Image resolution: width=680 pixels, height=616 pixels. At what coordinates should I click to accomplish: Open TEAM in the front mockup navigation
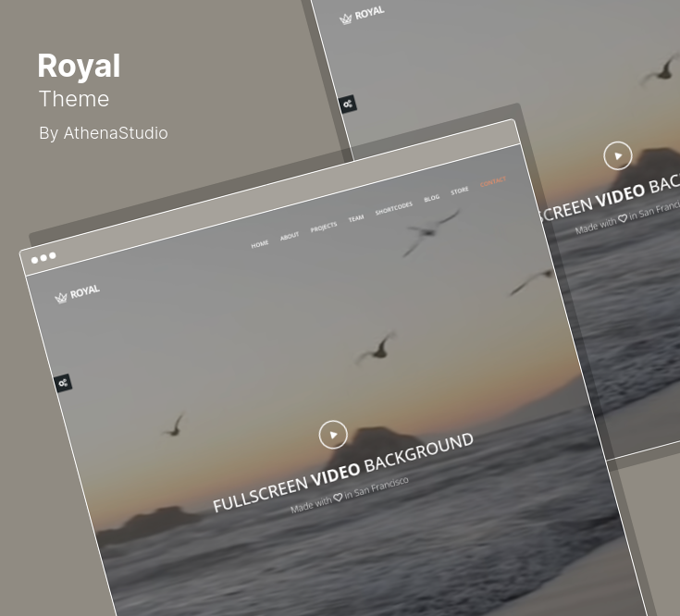356,218
